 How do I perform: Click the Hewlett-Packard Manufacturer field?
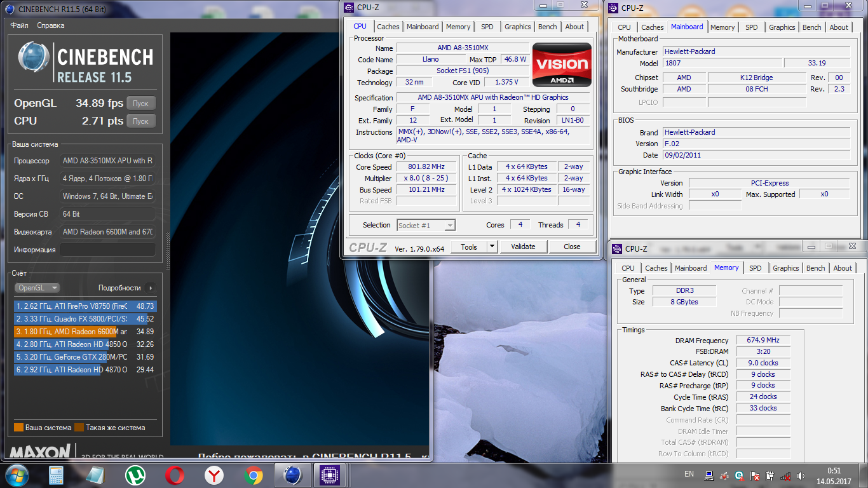(756, 51)
